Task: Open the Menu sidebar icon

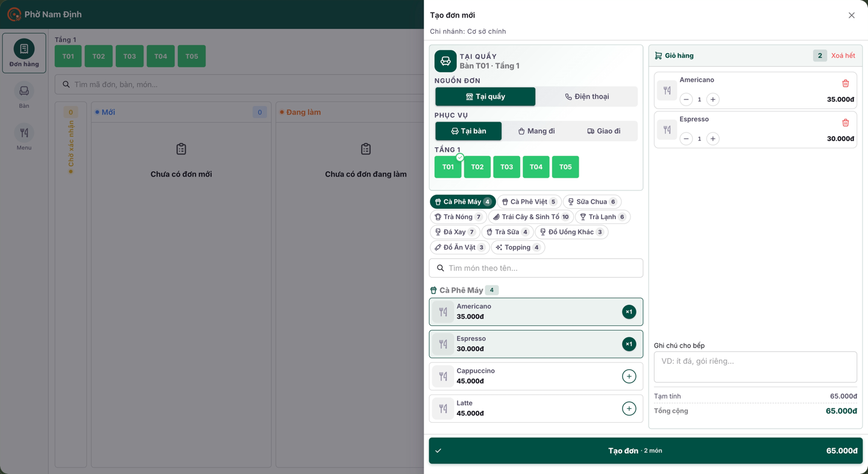Action: tap(24, 138)
